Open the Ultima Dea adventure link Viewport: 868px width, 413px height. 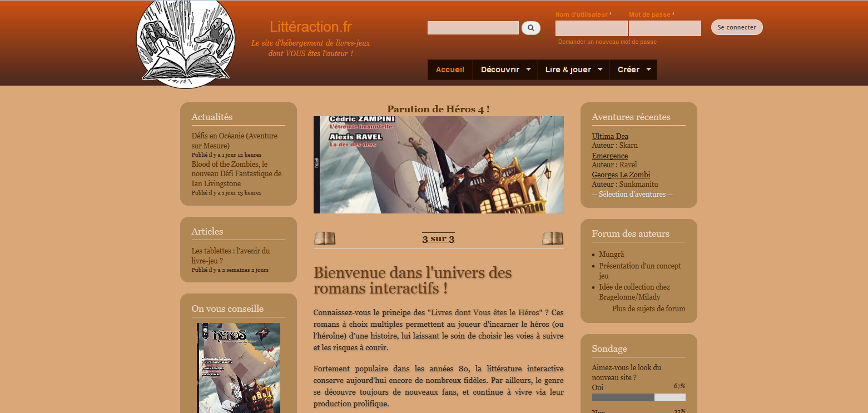pos(610,136)
